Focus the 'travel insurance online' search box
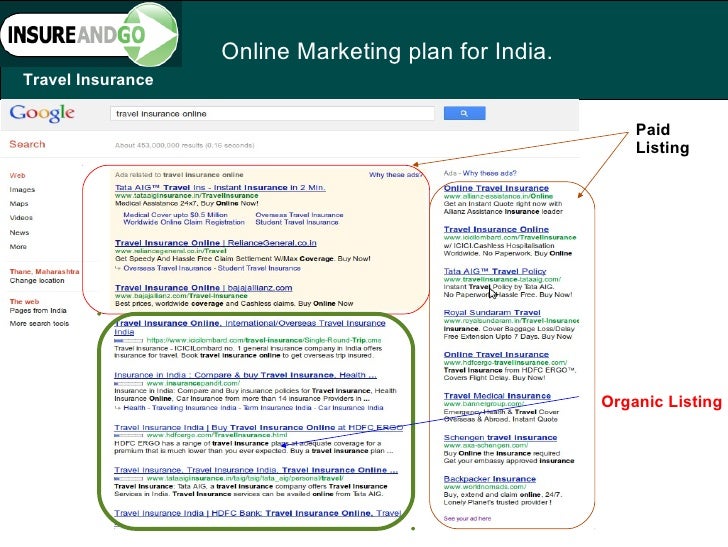This screenshot has width=728, height=547. [272, 114]
